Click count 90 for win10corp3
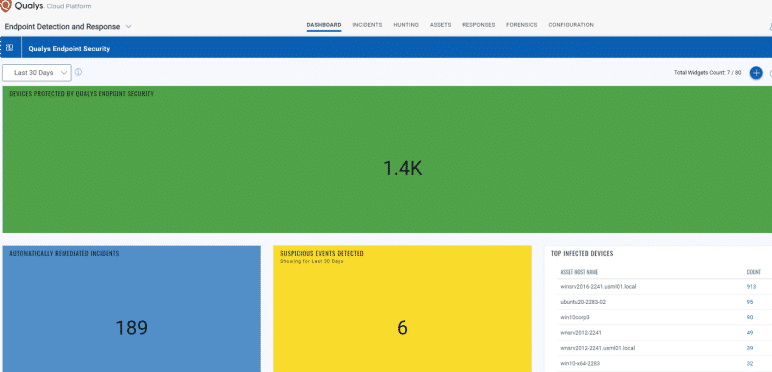Viewport: 772px width, 372px height. 750,317
